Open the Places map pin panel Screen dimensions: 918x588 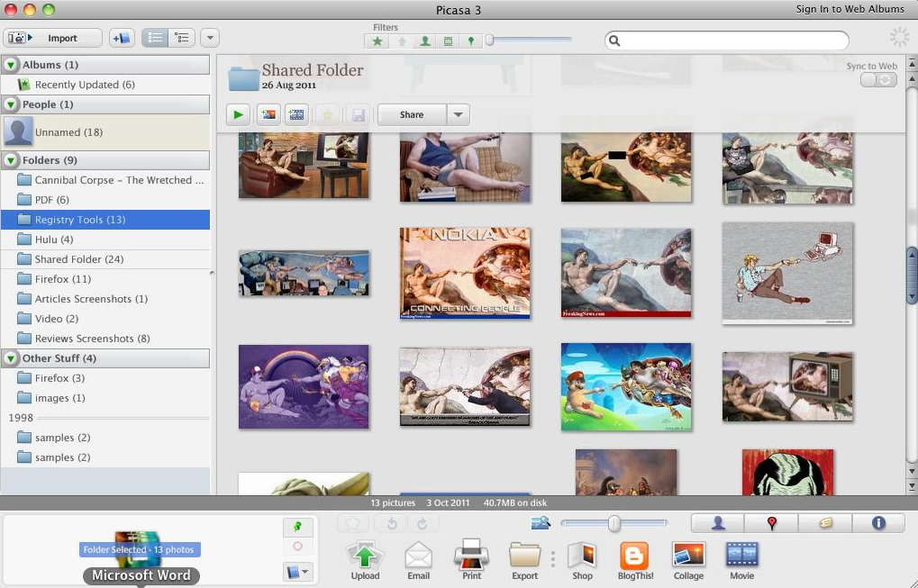[772, 523]
